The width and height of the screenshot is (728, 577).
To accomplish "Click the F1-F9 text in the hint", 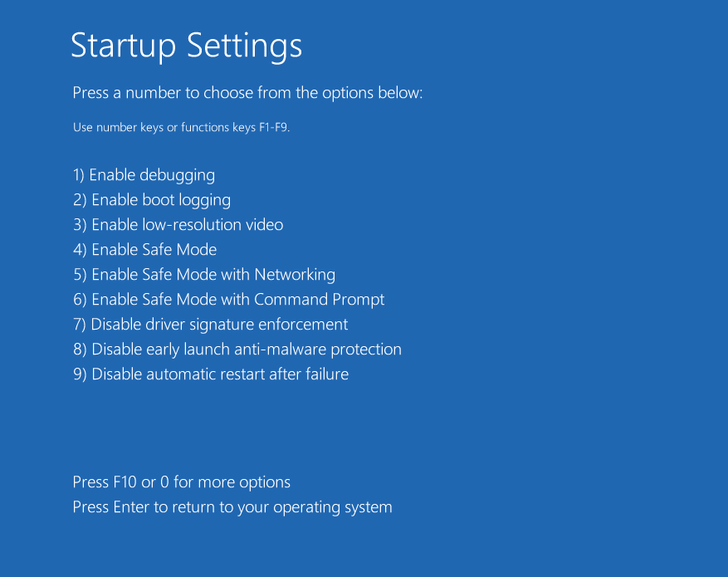I will 273,128.
